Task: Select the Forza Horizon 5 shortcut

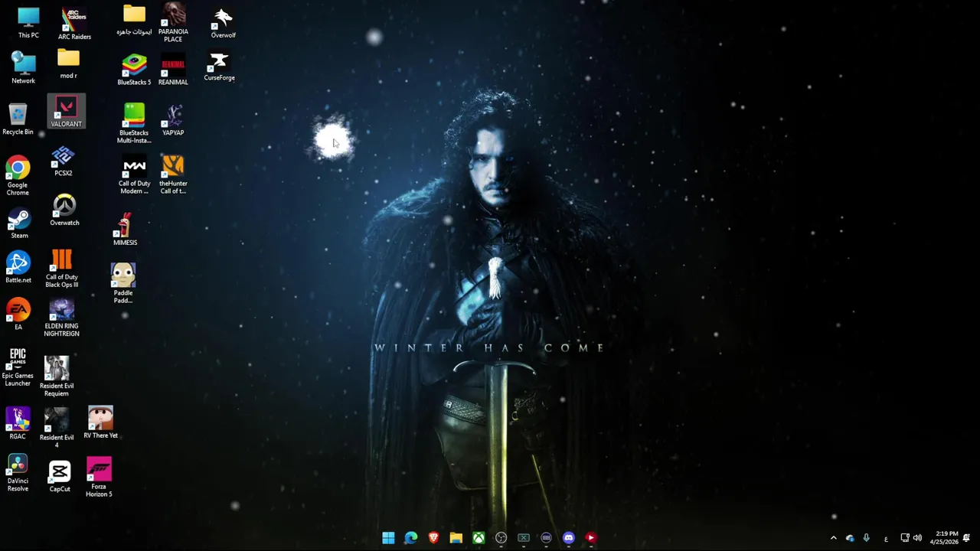Action: point(99,478)
